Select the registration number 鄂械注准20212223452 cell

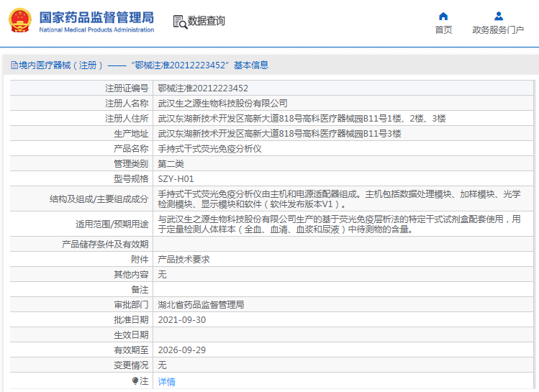coord(203,88)
